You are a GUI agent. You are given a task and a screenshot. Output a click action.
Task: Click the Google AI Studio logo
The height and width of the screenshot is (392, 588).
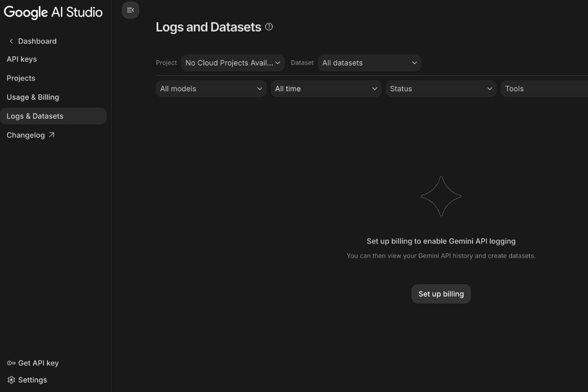coord(53,12)
